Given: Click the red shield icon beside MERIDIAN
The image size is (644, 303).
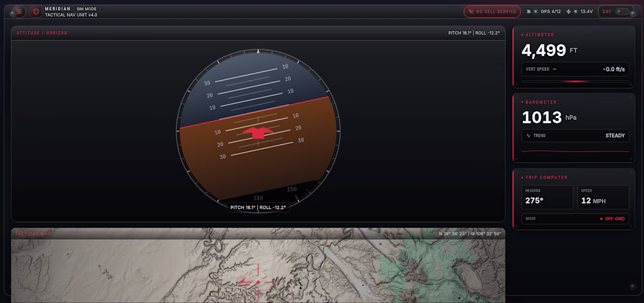Looking at the screenshot, I should 36,12.
